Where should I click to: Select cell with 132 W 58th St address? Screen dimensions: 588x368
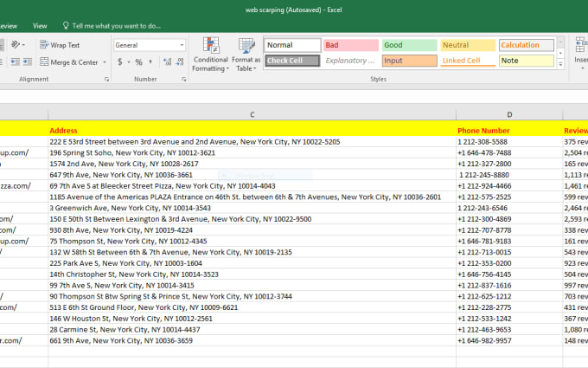pyautogui.click(x=252, y=252)
